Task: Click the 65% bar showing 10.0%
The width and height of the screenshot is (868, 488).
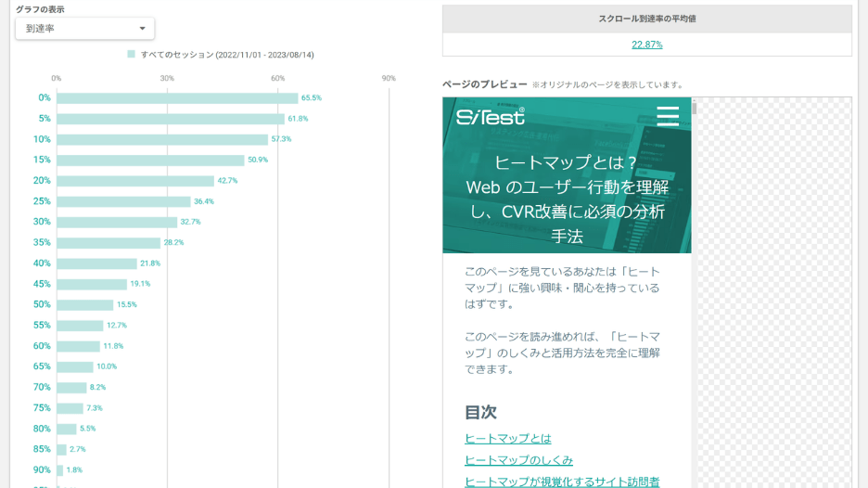Action: click(x=75, y=366)
